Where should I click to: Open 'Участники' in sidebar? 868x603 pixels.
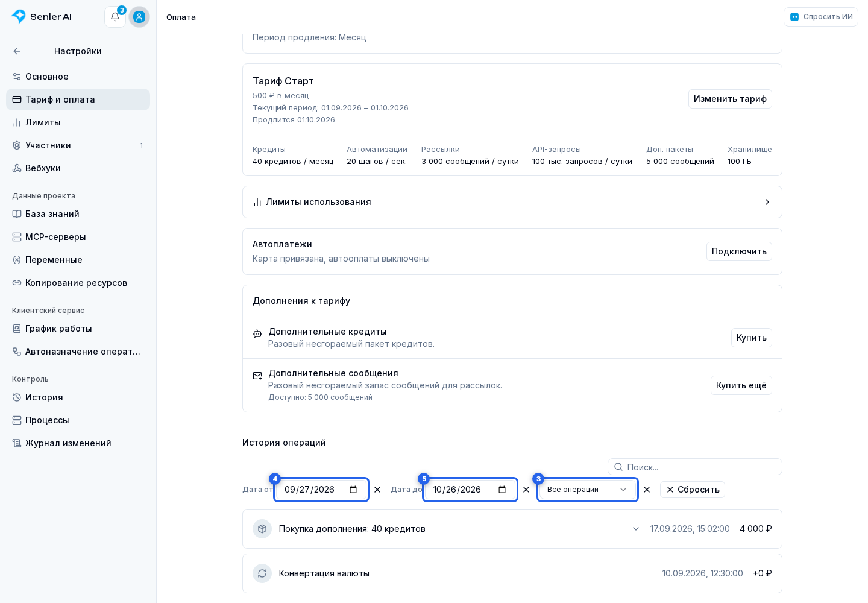[78, 145]
